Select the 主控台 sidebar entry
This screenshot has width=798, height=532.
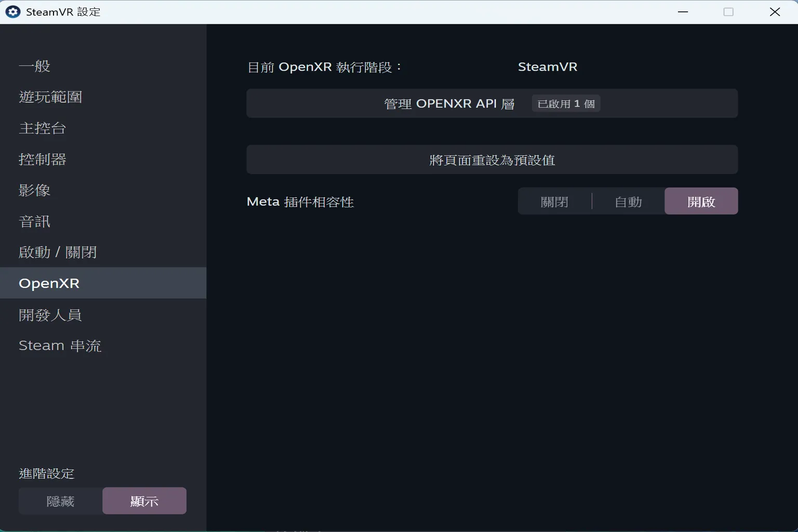tap(42, 128)
